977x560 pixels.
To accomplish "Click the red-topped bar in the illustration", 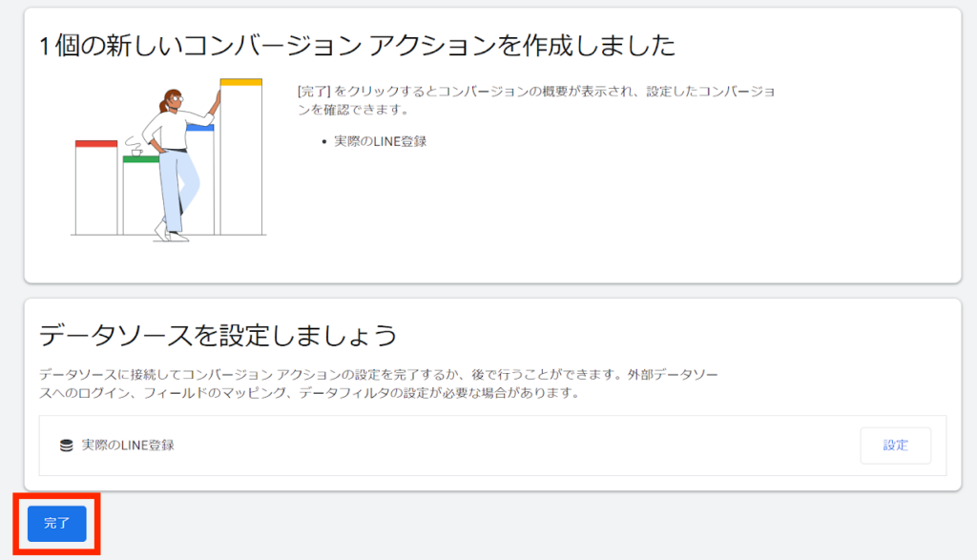I will pyautogui.click(x=96, y=189).
